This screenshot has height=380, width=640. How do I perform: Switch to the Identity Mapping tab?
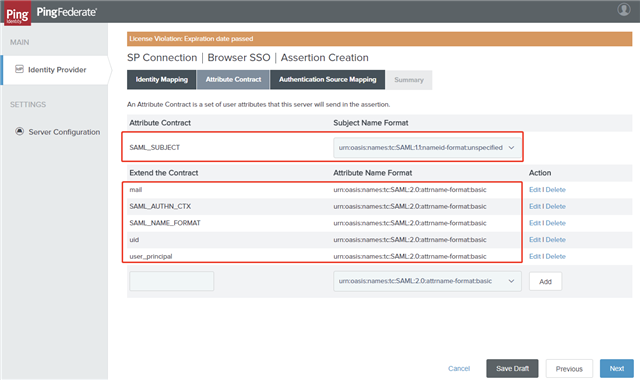click(x=162, y=80)
